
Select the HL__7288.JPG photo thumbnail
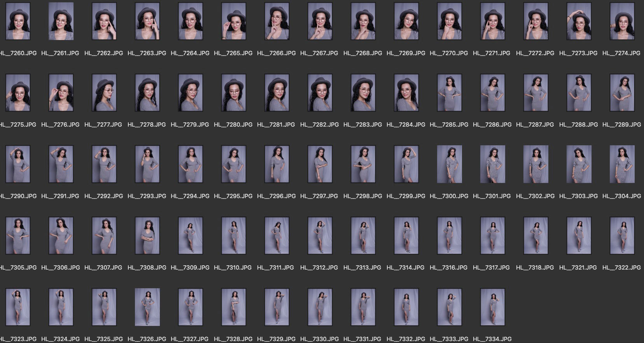579,93
